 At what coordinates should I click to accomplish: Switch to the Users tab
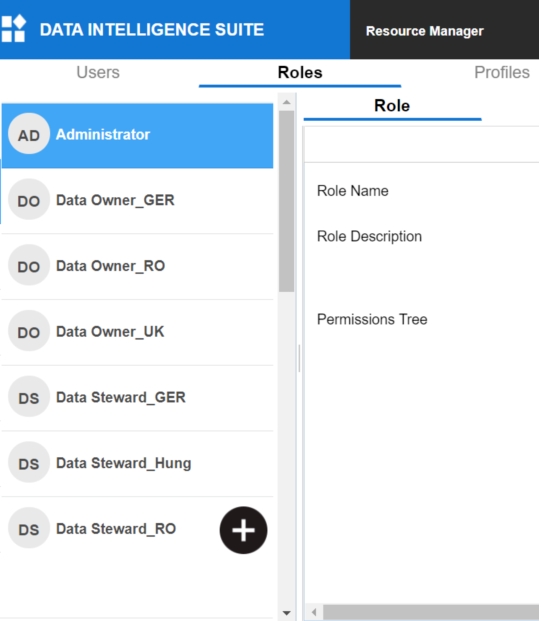coord(98,72)
